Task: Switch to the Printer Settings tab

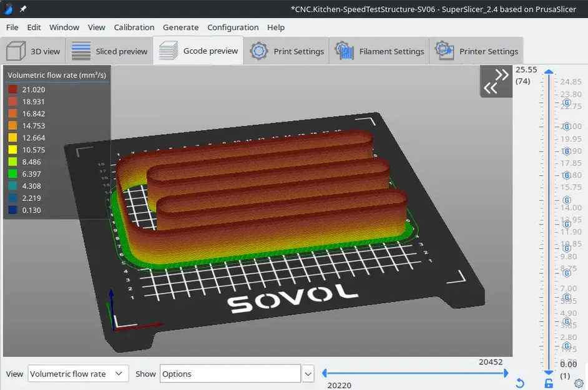Action: (476, 51)
